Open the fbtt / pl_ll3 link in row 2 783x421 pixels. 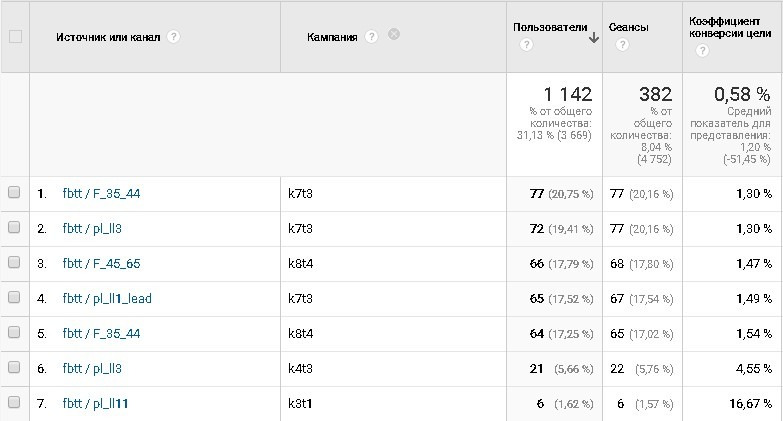click(x=92, y=229)
